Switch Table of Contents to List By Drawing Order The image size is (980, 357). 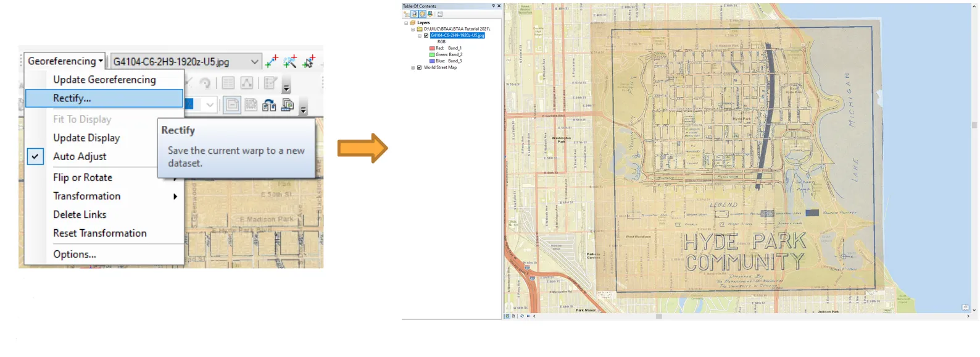point(407,14)
